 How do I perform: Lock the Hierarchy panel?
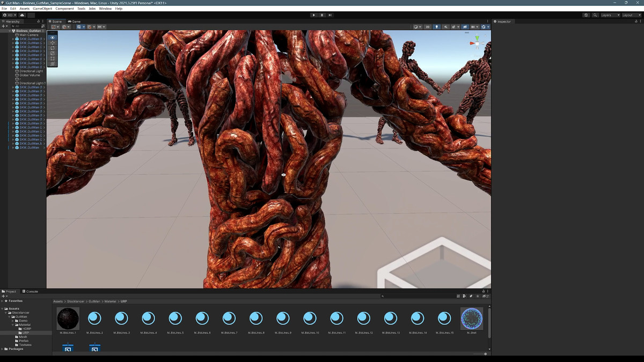[x=38, y=21]
